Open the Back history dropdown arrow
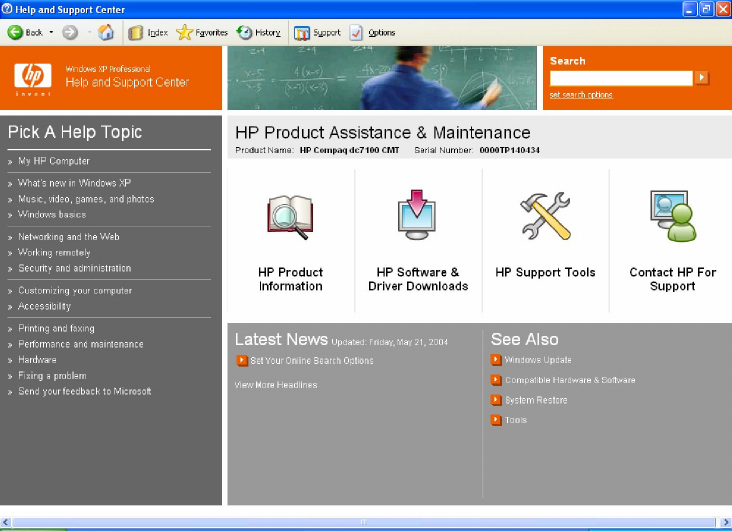The height and width of the screenshot is (531, 732). 51,32
